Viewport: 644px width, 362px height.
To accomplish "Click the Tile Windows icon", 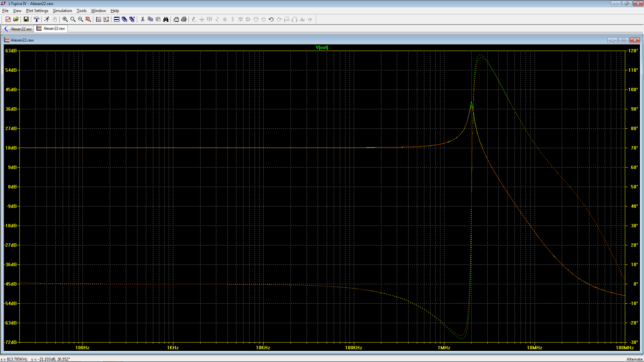I will click(117, 19).
